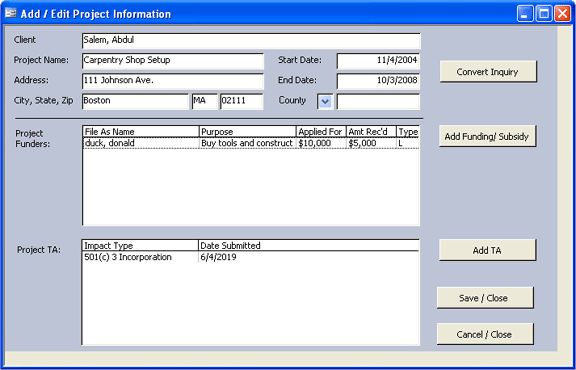This screenshot has height=370, width=576.
Task: Click the Address field with 111 Johnson Ave.
Action: [173, 81]
